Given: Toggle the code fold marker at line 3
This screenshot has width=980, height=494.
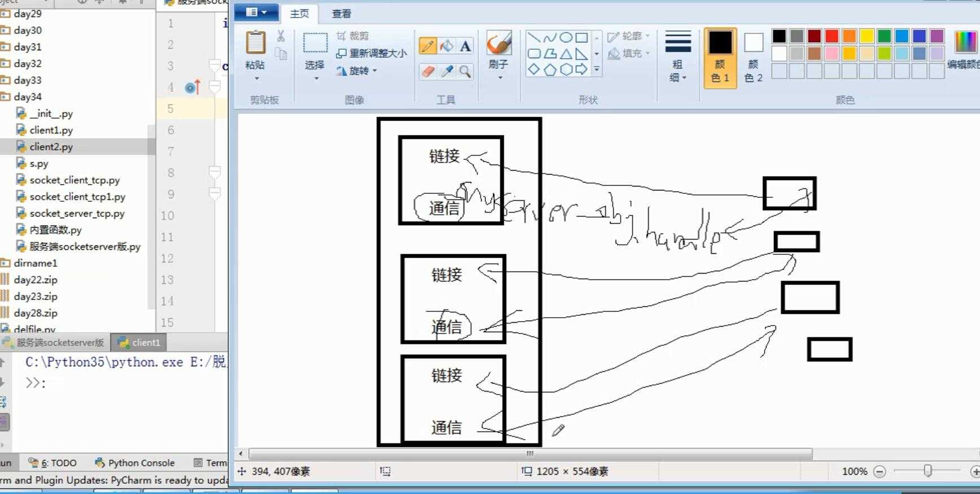Looking at the screenshot, I should (x=215, y=66).
